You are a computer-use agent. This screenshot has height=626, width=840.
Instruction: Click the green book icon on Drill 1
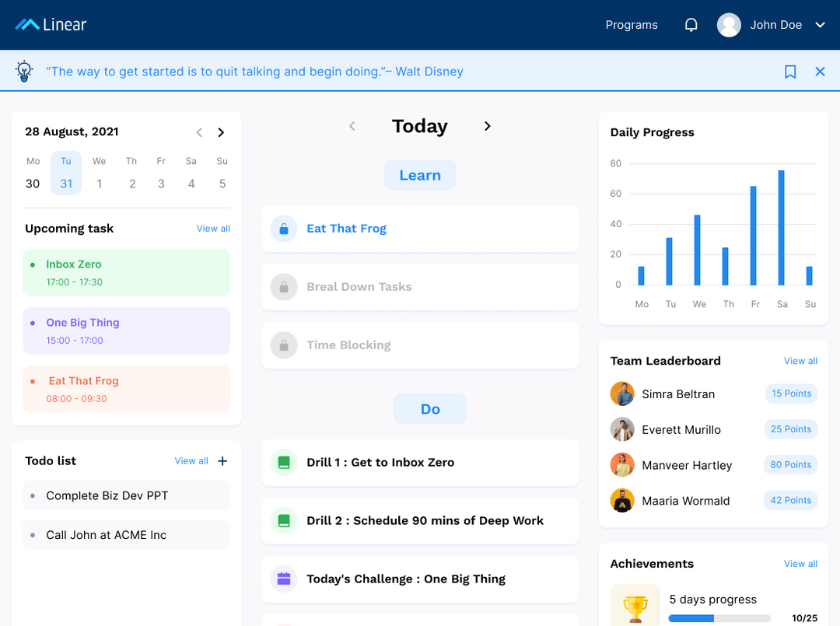[x=284, y=462]
